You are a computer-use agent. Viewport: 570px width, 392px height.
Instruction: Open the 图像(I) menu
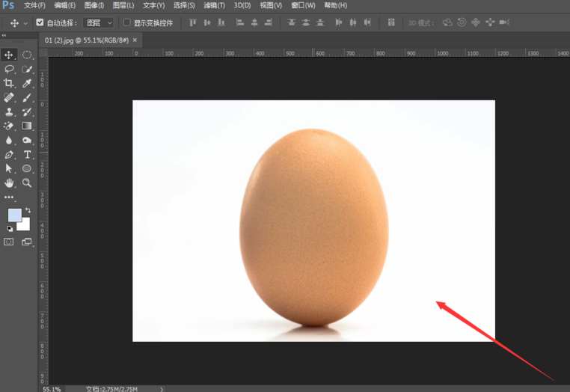[94, 5]
